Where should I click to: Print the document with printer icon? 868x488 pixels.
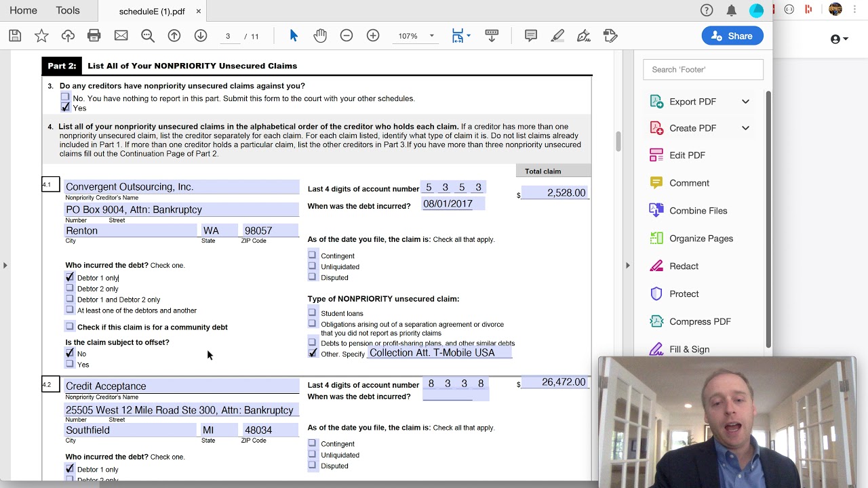[x=94, y=36]
